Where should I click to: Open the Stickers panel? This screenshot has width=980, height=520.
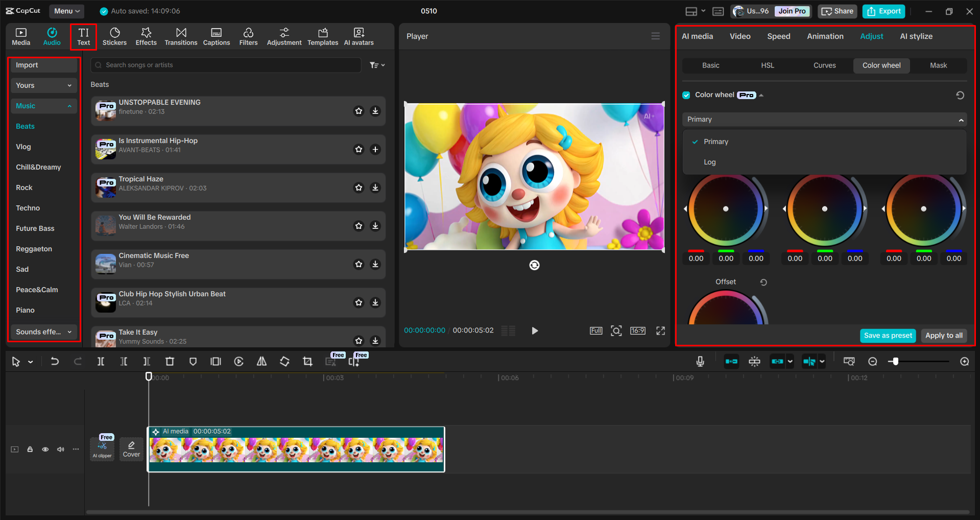(114, 36)
